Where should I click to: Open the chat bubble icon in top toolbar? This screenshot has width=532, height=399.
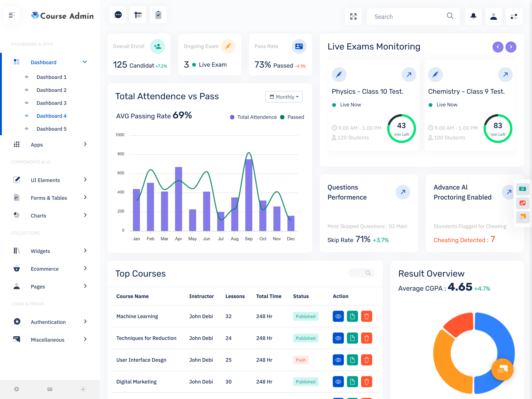tap(118, 15)
